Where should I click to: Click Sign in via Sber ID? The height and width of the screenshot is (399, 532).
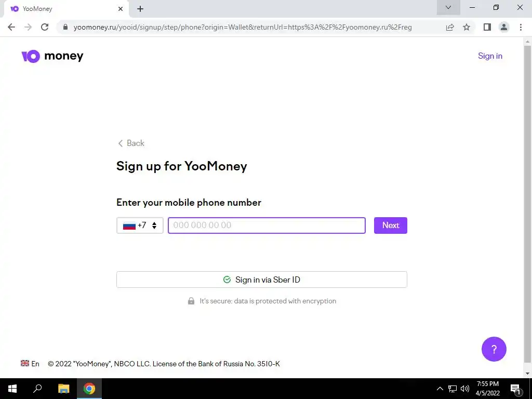262,280
